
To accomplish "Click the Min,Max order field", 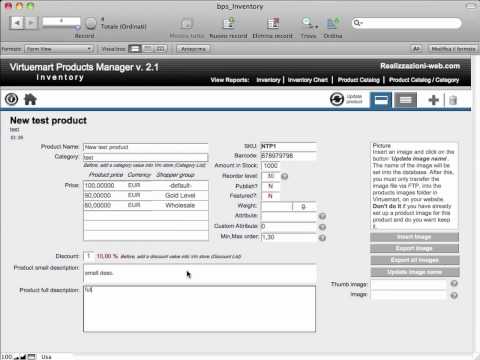I will 288,237.
